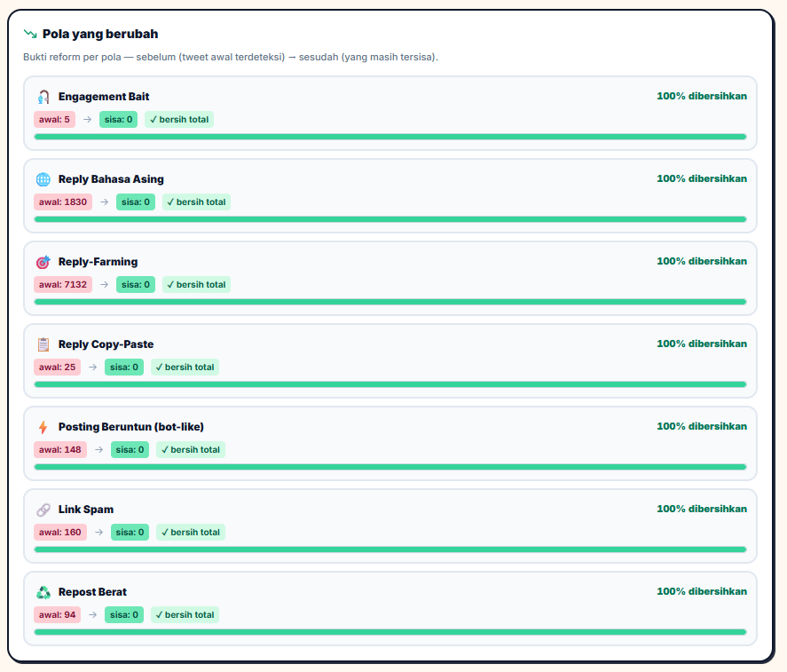Select the 'Reply Copy-Paste' title

click(106, 344)
